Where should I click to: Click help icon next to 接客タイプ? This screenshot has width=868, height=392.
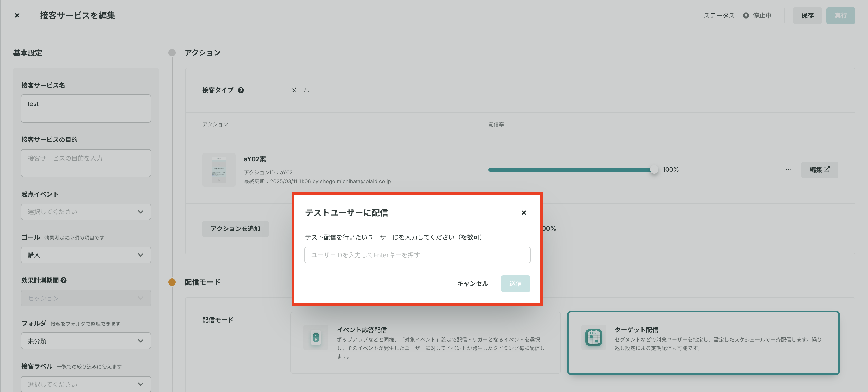tap(241, 90)
